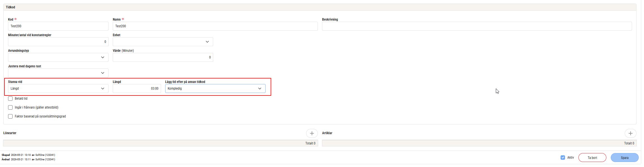
Task: Click into the Namn input field
Action: [215, 26]
